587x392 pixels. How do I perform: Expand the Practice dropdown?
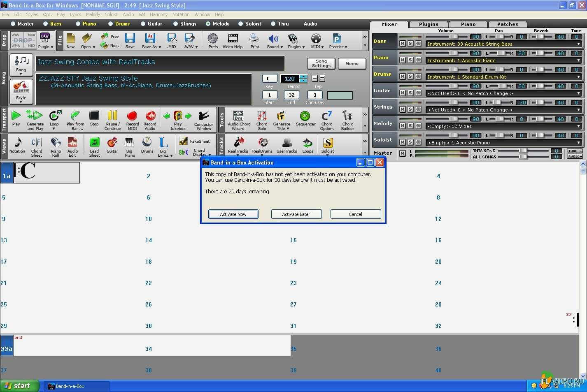[346, 47]
